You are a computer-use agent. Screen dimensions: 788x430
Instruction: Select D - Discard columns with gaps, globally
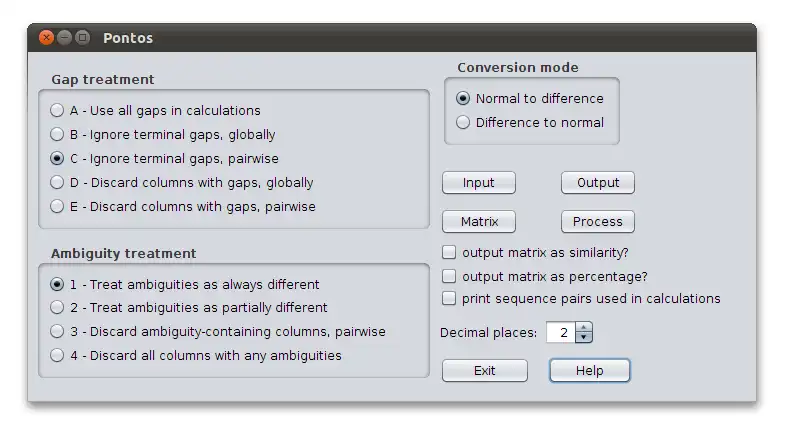(x=57, y=183)
